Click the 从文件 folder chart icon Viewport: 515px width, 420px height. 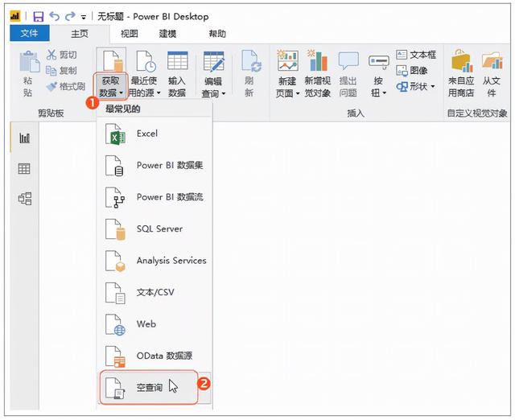coord(492,61)
